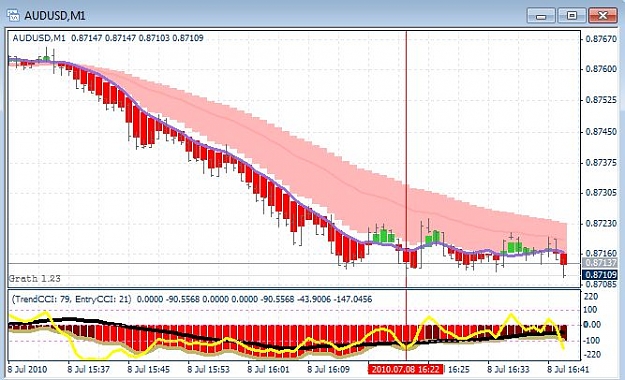Image resolution: width=625 pixels, height=380 pixels.
Task: Click the 0.87450 price scale label
Action: click(x=601, y=132)
